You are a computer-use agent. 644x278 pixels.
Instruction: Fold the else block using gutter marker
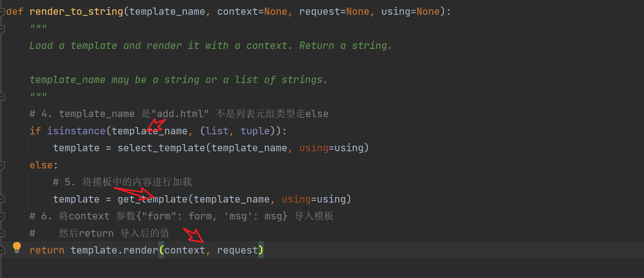point(2,165)
